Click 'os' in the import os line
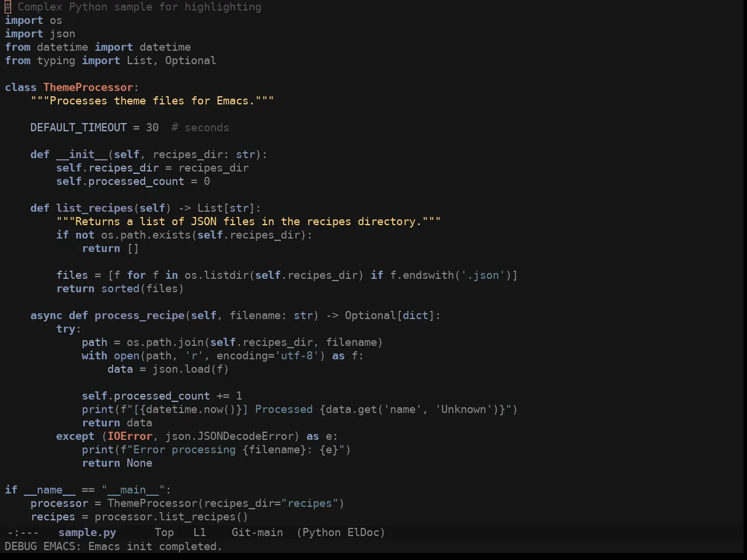 pos(56,20)
